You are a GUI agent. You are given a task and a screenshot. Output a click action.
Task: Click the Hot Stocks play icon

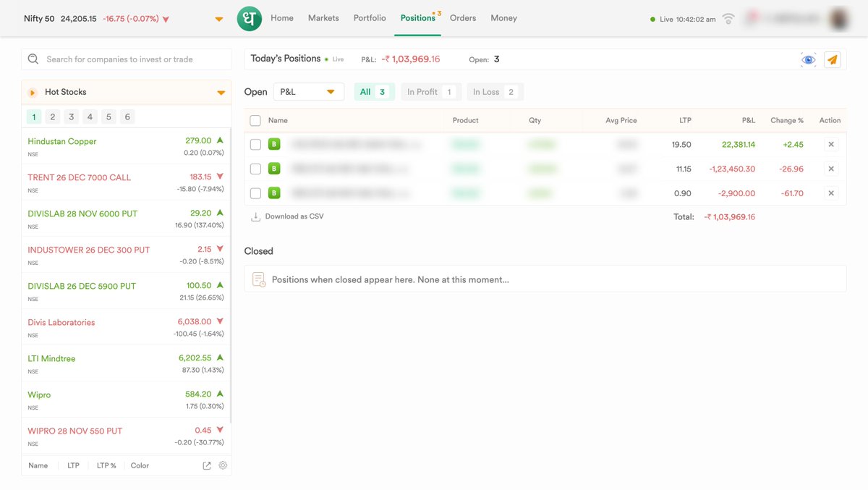pos(33,93)
